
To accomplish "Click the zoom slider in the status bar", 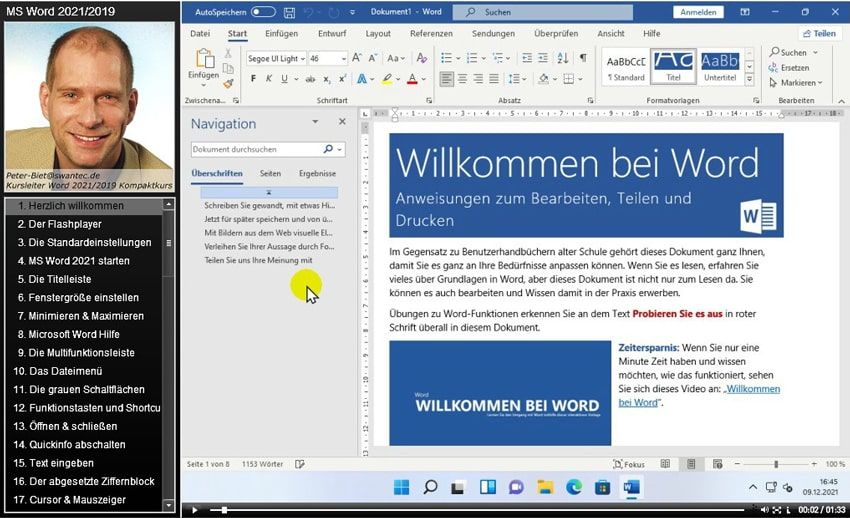I will point(775,465).
